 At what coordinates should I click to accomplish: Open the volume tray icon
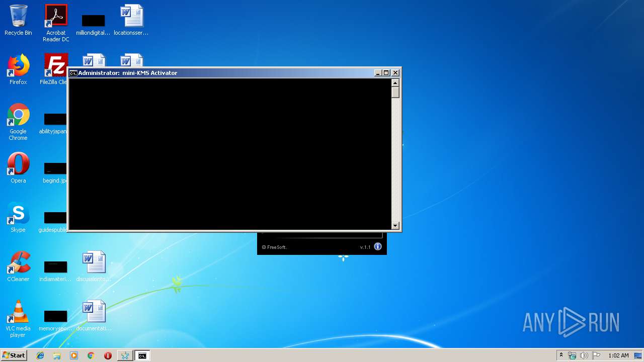[584, 355]
